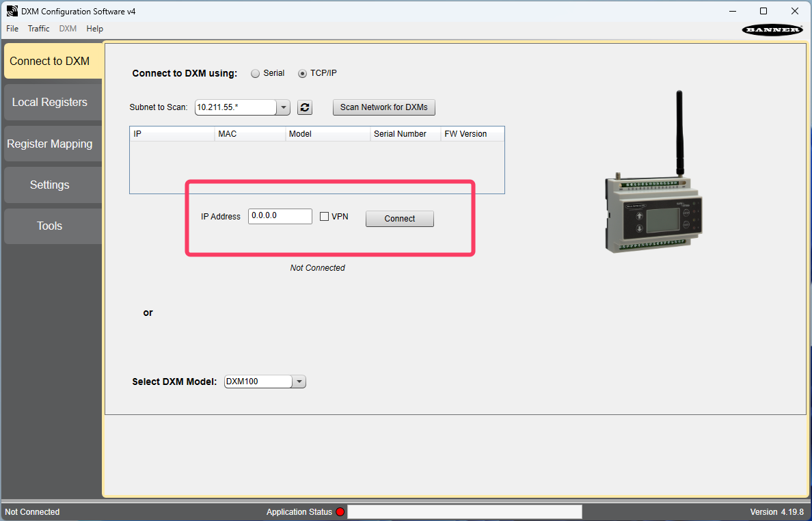Image resolution: width=812 pixels, height=521 pixels.
Task: Open the Select DXM Model dropdown
Action: [x=299, y=382]
